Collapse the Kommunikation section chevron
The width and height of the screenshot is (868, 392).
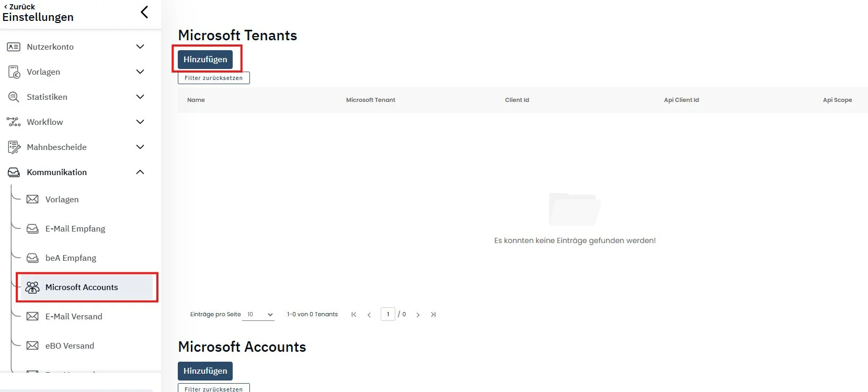click(x=140, y=172)
